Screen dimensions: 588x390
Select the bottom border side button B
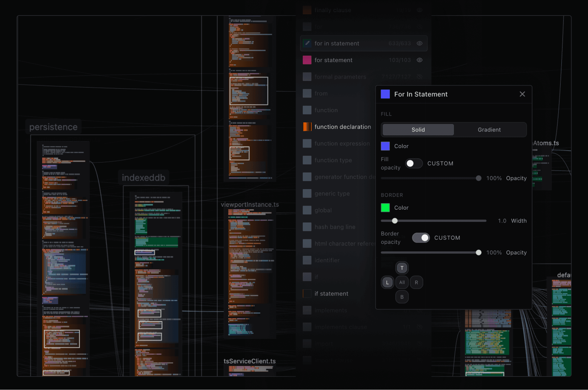[x=402, y=297]
